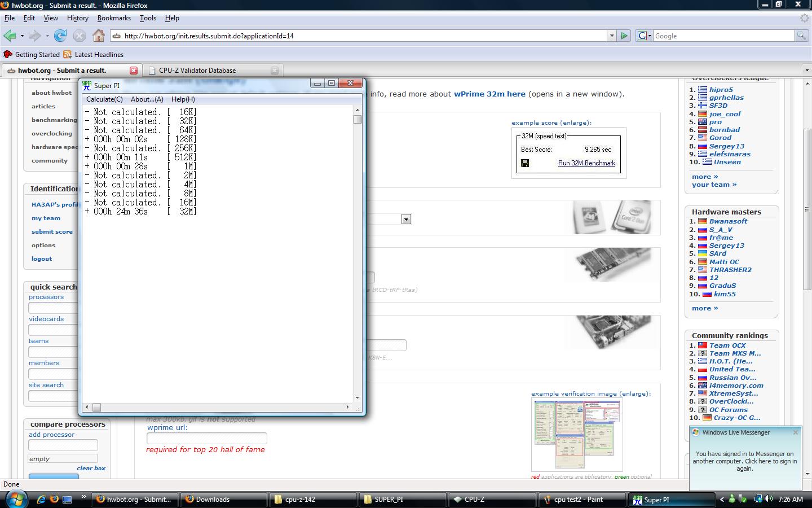812x508 pixels.
Task: Open submit score link in sidebar
Action: point(52,231)
